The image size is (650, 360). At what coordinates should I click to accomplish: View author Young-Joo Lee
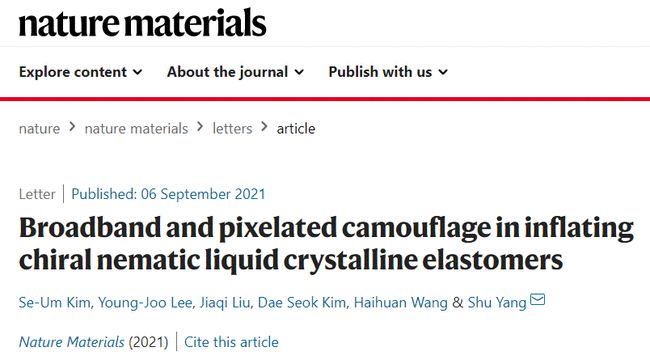(x=145, y=302)
